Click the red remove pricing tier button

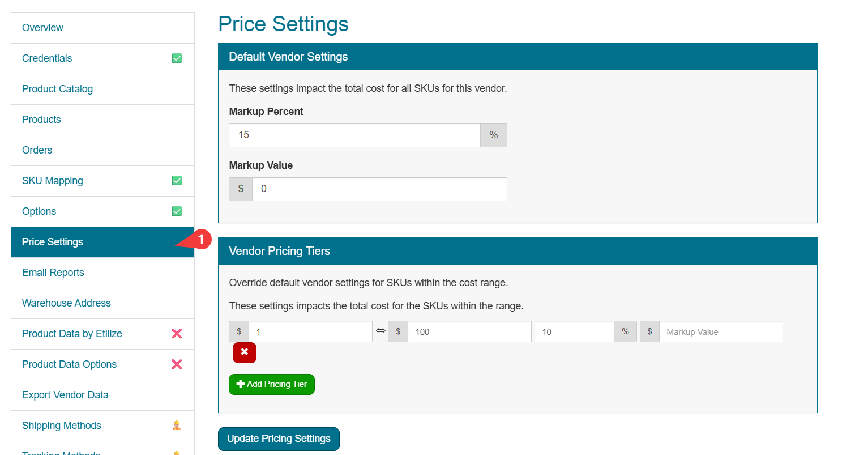pos(244,352)
